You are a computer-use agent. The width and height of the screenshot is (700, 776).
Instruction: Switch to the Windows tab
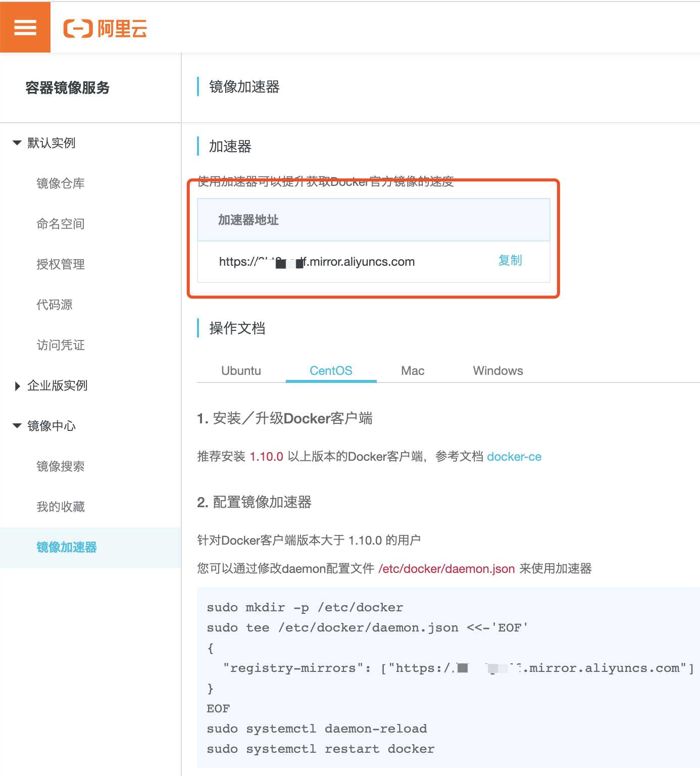click(498, 371)
